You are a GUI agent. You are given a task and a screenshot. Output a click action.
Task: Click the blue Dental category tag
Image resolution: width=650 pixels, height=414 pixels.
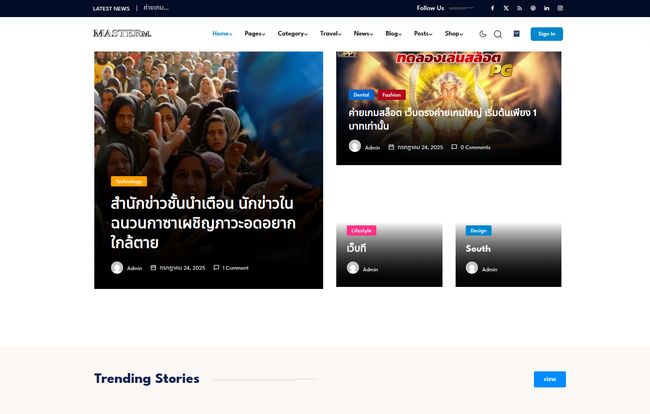361,95
